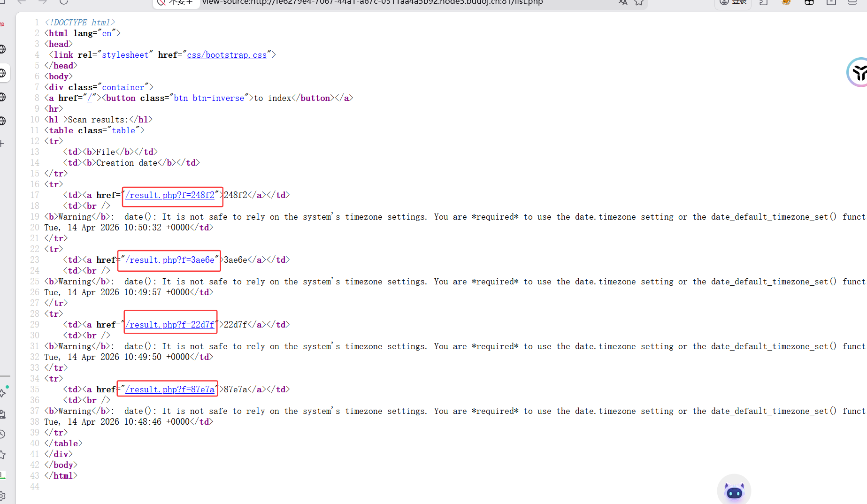Click the translate page icon in address bar
Viewport: 867px width, 504px height.
623,2
